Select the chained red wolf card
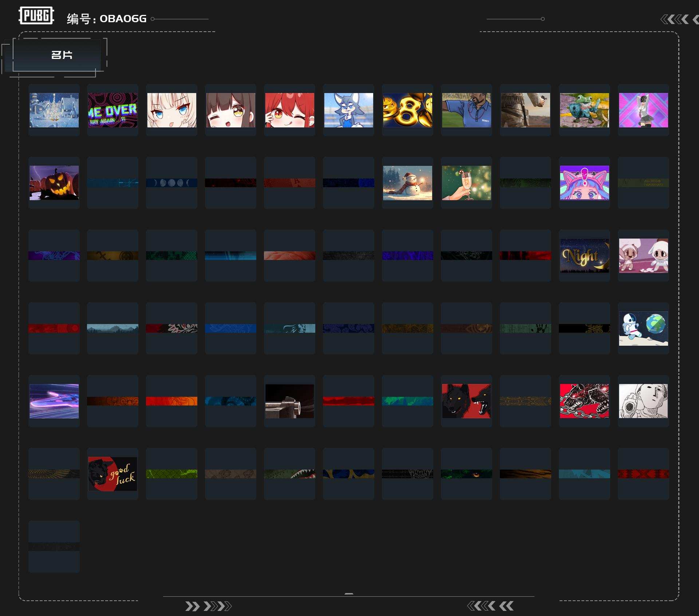The width and height of the screenshot is (699, 616). 584,401
